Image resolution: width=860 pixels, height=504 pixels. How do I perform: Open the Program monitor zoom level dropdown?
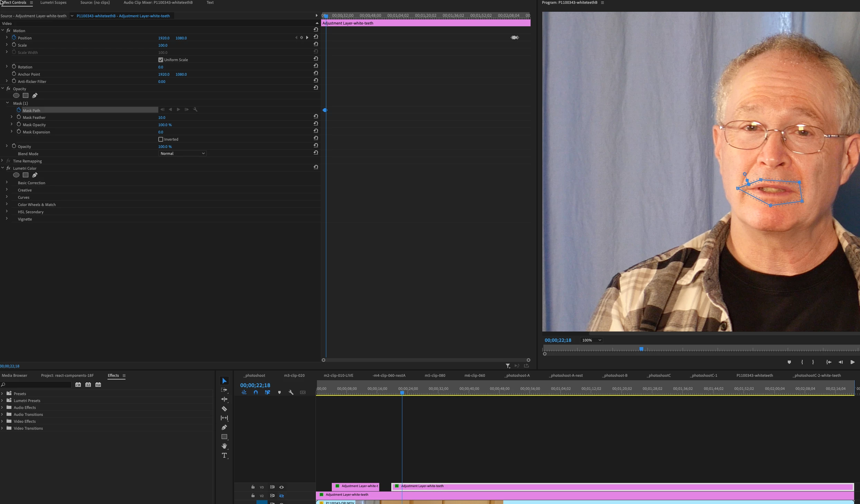click(592, 340)
